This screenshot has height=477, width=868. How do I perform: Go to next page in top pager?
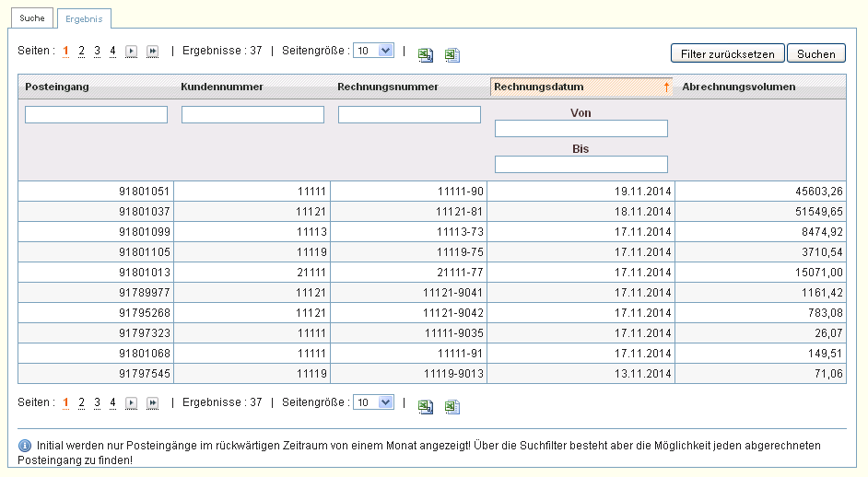click(x=131, y=52)
